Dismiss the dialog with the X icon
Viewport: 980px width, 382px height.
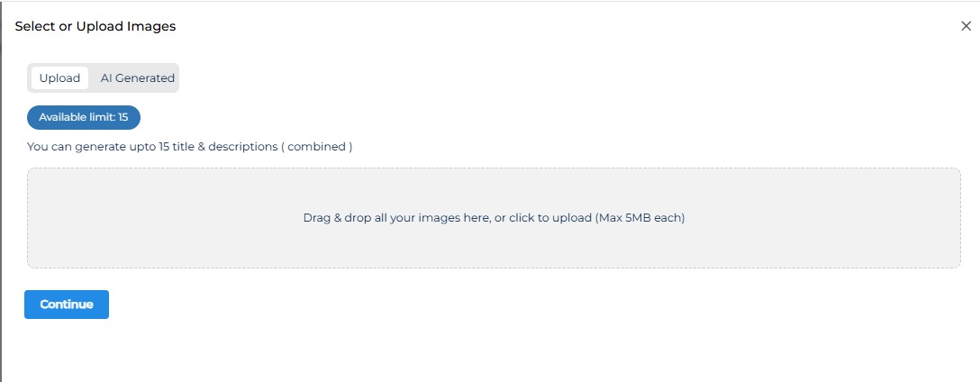[x=966, y=26]
